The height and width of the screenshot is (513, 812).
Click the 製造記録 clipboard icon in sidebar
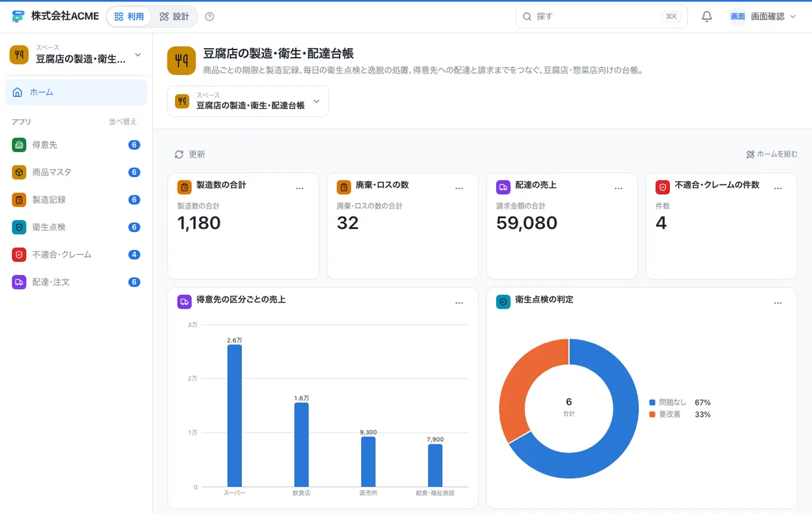19,199
